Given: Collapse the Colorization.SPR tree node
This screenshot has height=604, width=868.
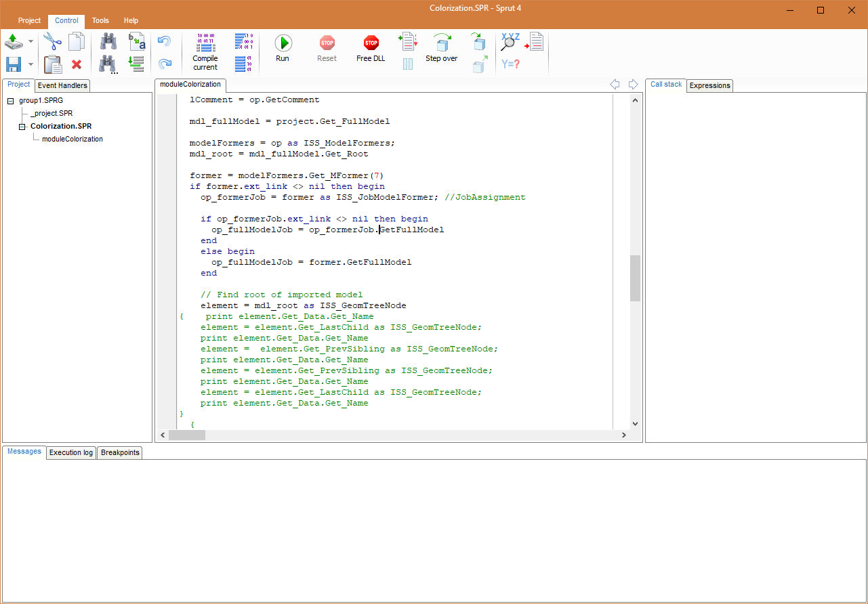Looking at the screenshot, I should click(x=22, y=126).
